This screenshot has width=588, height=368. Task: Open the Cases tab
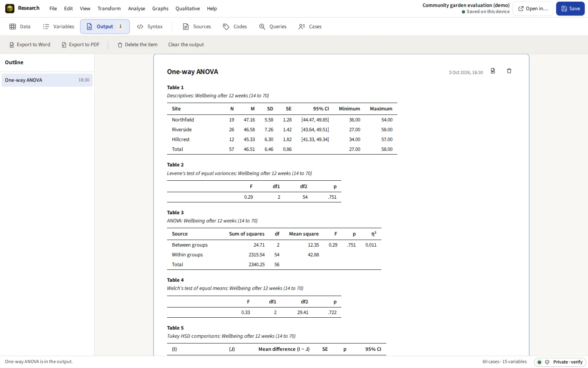click(310, 27)
